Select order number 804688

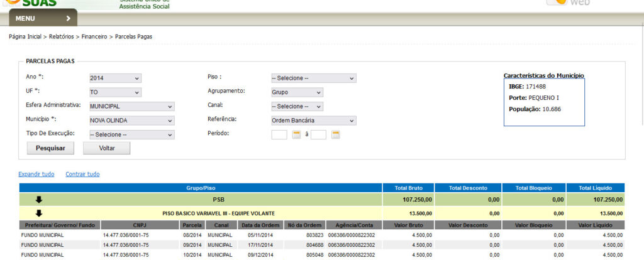pyautogui.click(x=314, y=245)
